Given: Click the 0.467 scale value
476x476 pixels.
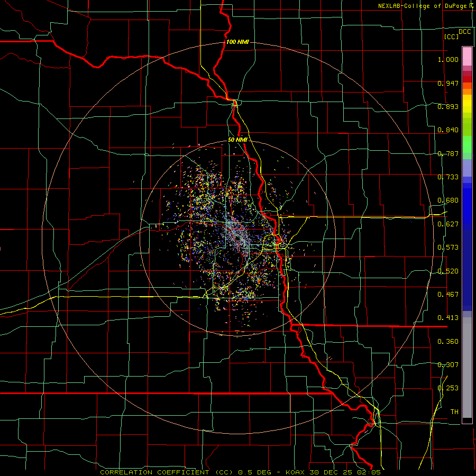Looking at the screenshot, I should pos(448,295).
